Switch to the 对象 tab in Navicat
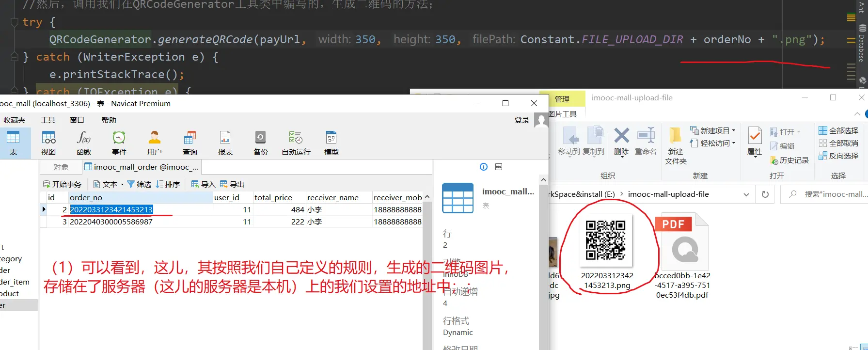The width and height of the screenshot is (868, 350). tap(61, 167)
